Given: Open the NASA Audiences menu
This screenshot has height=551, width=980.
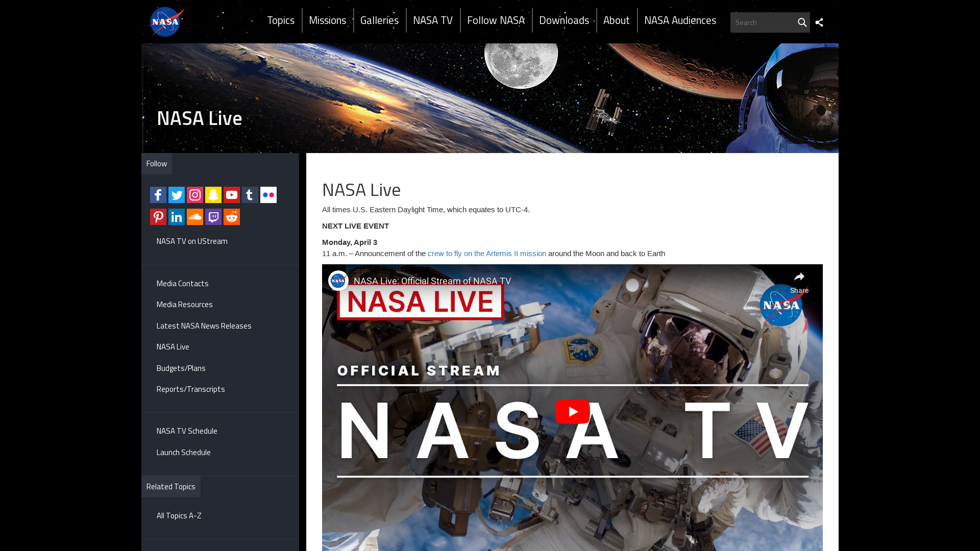Looking at the screenshot, I should 680,20.
